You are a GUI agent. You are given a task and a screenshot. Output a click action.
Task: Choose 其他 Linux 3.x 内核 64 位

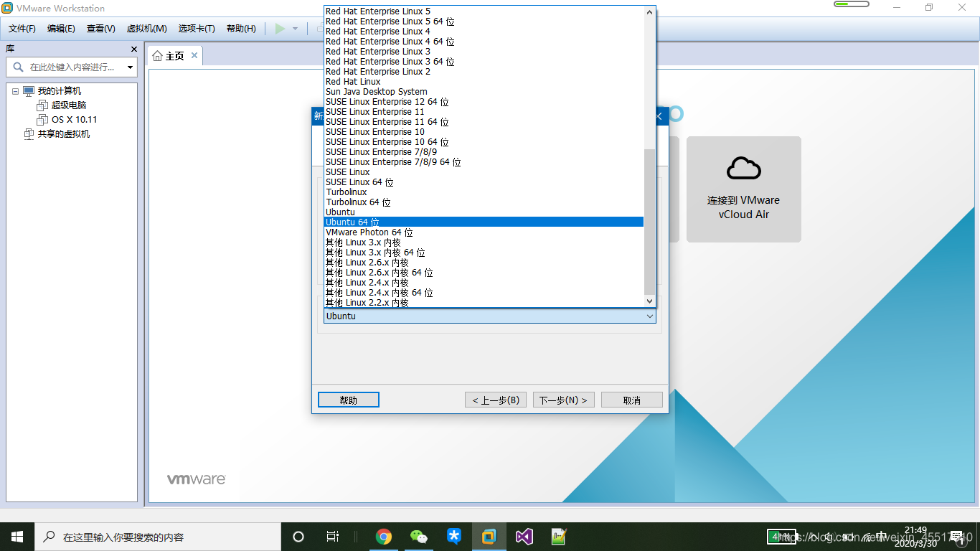point(484,253)
